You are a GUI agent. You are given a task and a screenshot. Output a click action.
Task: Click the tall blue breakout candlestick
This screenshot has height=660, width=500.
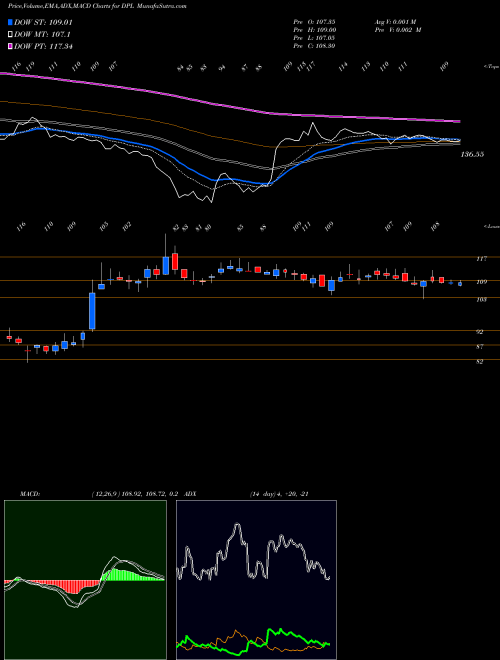92,311
